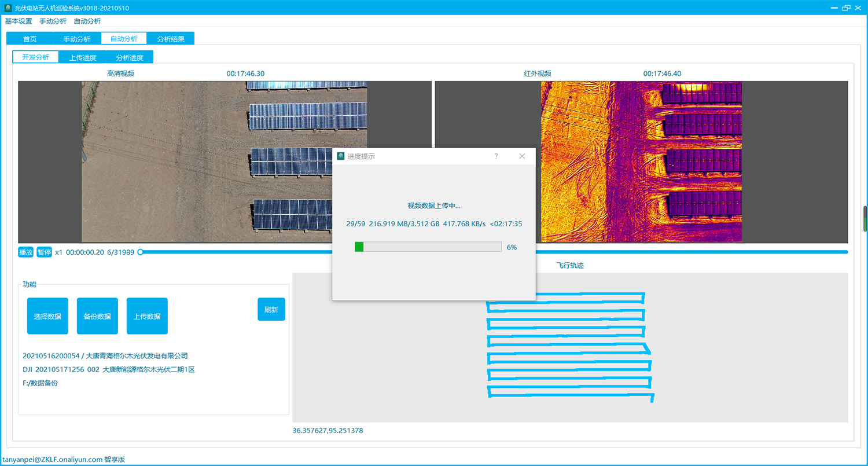The image size is (868, 466).
Task: Minimize the inspection system window
Action: pos(833,8)
